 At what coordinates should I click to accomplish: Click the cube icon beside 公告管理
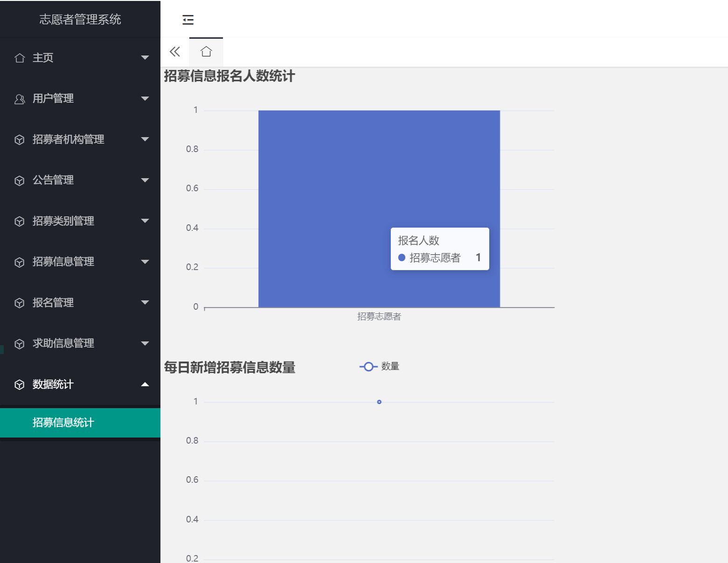pos(20,180)
